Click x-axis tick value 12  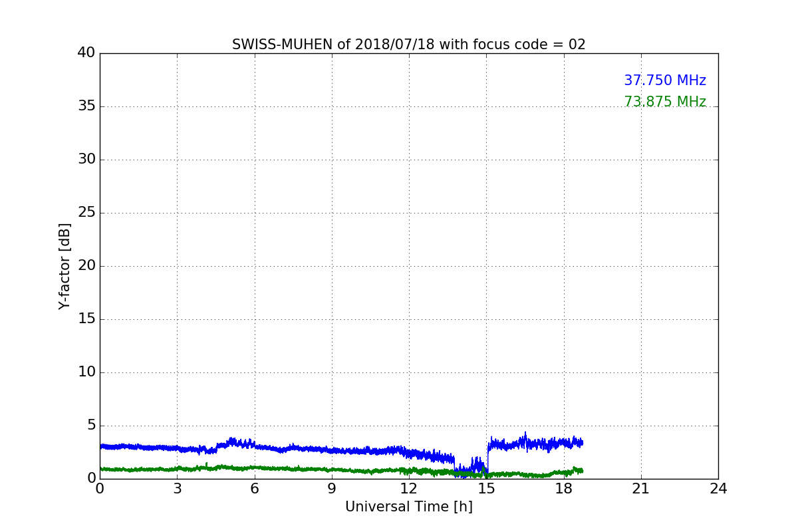click(409, 489)
